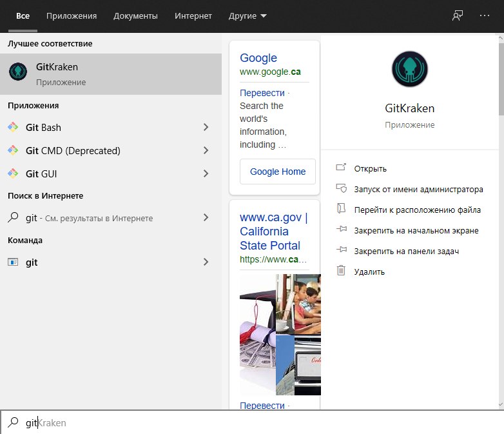This screenshot has width=504, height=434.
Task: Click the large GitKraken logo in details pane
Action: pyautogui.click(x=410, y=68)
